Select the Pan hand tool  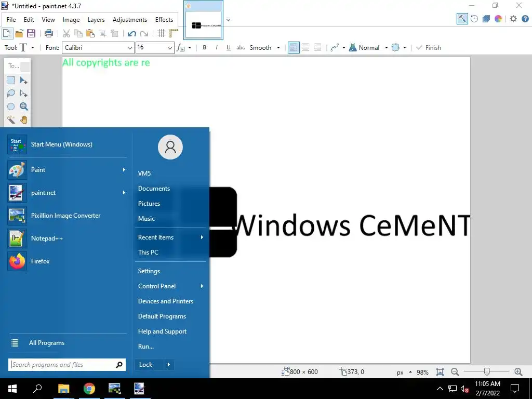[x=23, y=119]
